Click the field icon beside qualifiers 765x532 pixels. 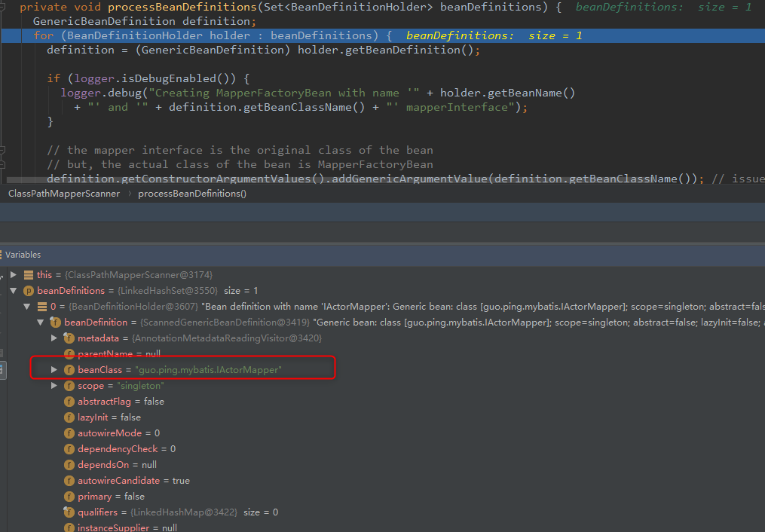(x=69, y=512)
